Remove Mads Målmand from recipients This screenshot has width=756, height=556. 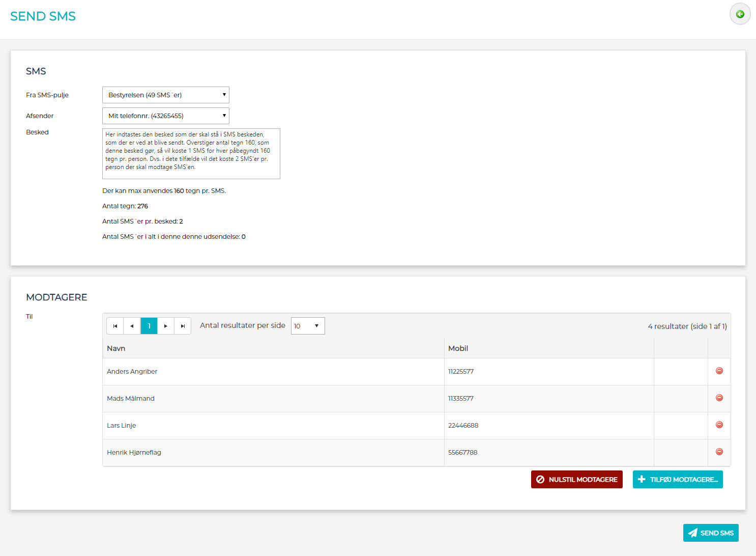[x=719, y=398]
